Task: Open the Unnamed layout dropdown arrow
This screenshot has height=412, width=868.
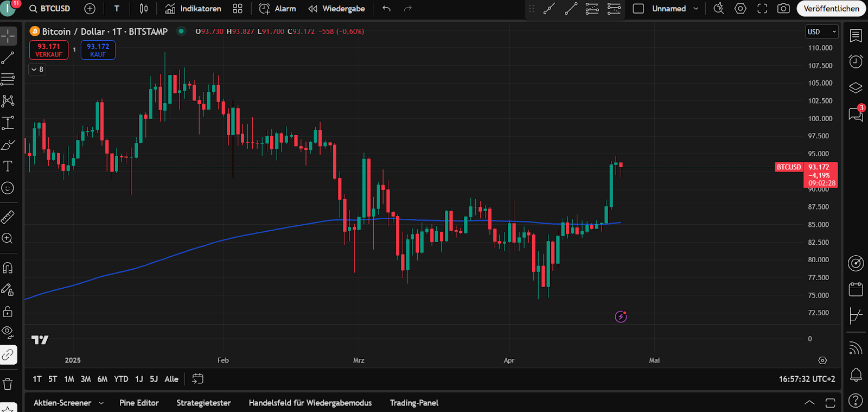Action: click(x=696, y=9)
